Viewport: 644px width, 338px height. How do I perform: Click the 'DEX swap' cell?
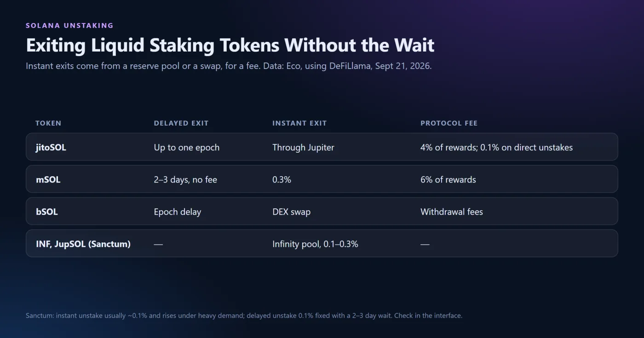(x=291, y=212)
